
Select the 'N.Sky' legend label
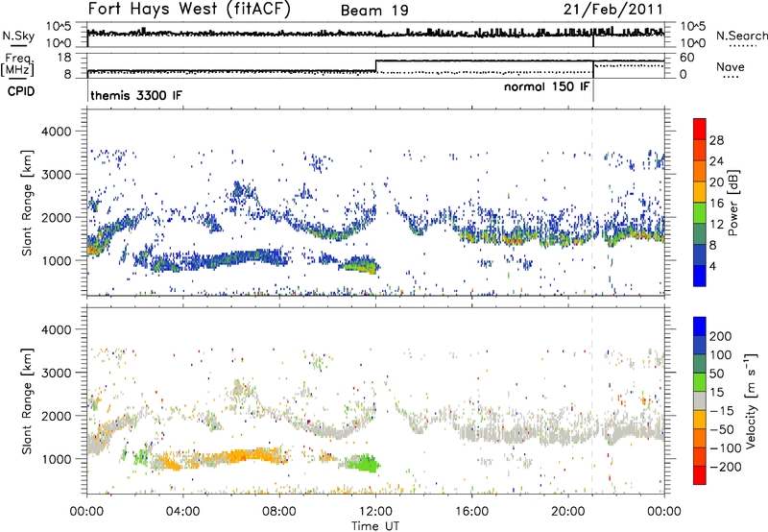(18, 36)
